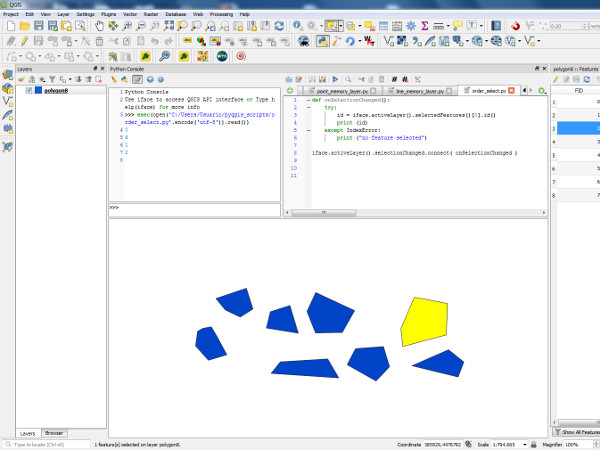Click the FID column header

[x=579, y=91]
